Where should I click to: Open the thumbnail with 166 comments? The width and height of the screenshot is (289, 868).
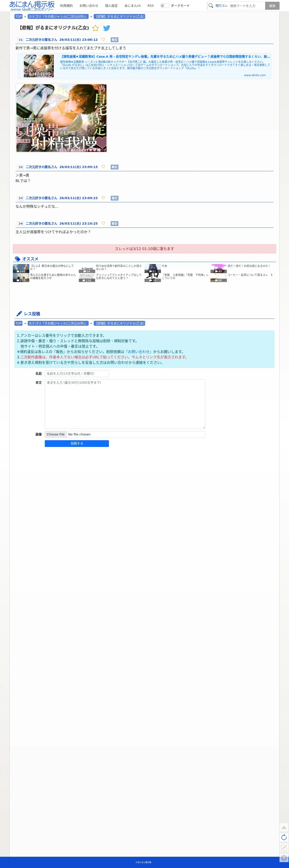pyautogui.click(x=21, y=269)
